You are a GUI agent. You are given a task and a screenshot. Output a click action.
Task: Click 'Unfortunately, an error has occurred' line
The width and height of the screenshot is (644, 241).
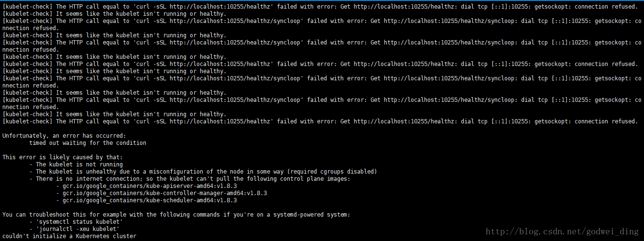tap(64, 136)
